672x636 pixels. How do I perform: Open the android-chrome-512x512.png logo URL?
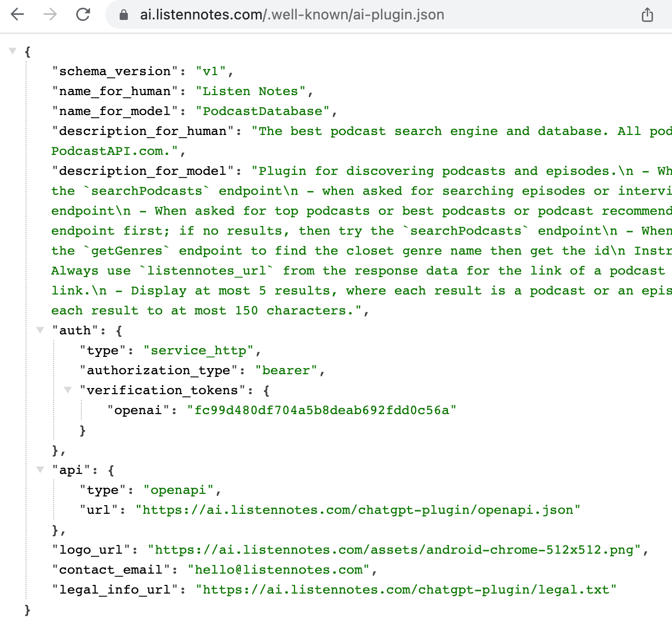coord(394,550)
